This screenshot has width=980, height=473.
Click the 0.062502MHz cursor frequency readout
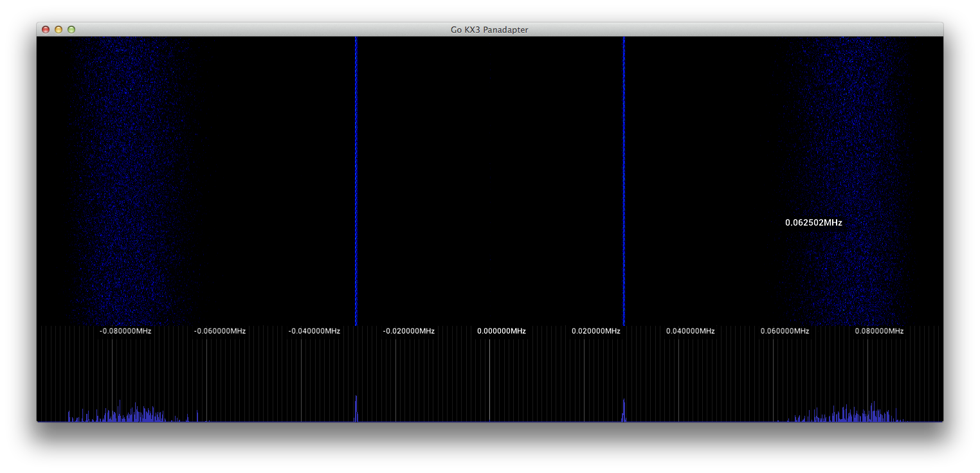813,222
